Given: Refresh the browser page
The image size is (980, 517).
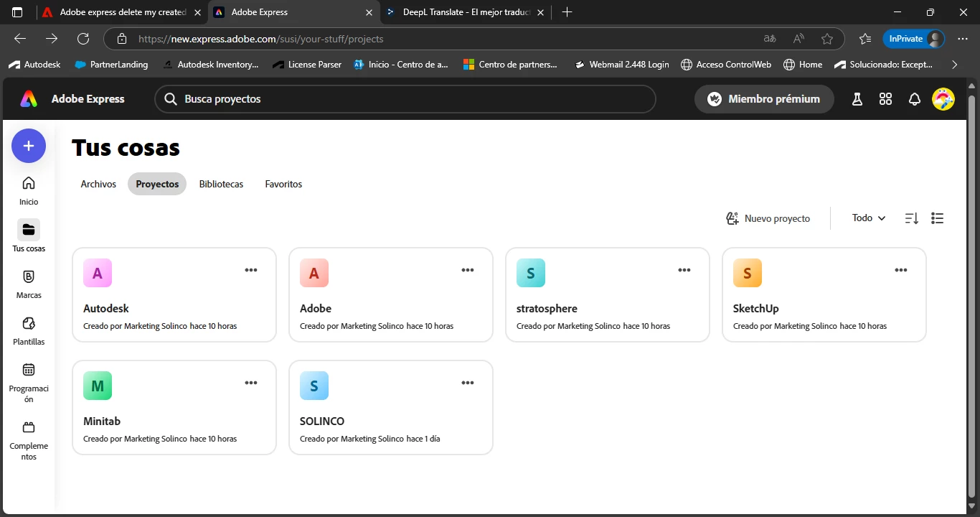Looking at the screenshot, I should tap(83, 39).
